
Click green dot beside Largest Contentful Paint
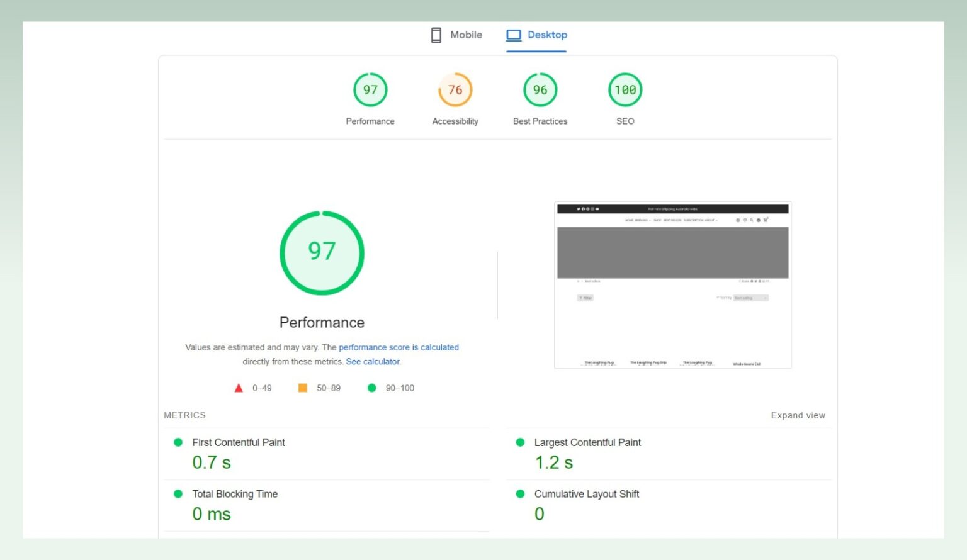[x=520, y=442]
